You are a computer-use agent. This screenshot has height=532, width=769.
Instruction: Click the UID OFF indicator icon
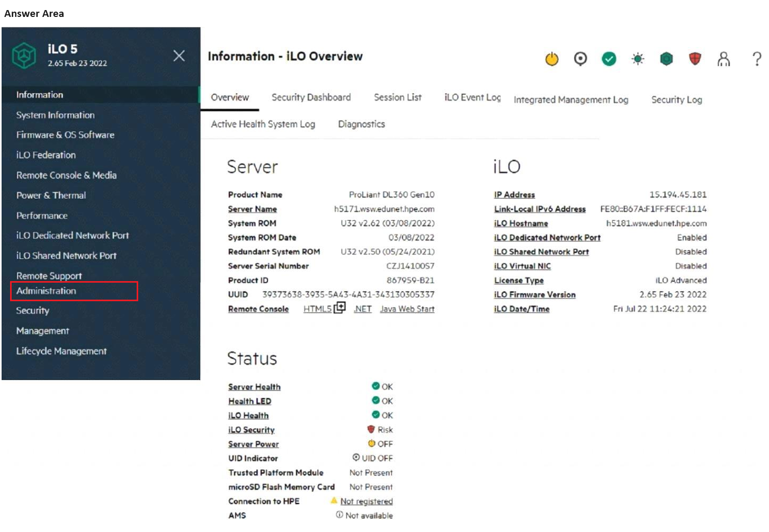(x=356, y=457)
